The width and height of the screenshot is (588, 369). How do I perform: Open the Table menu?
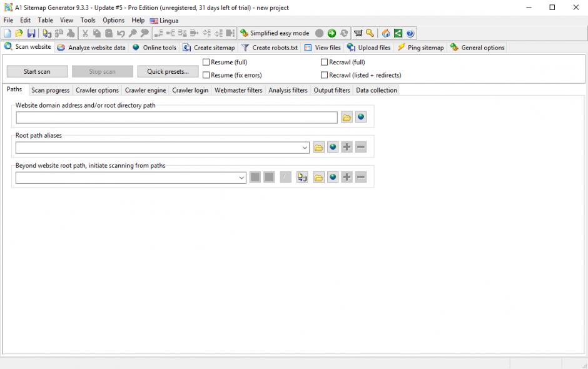pyautogui.click(x=46, y=20)
